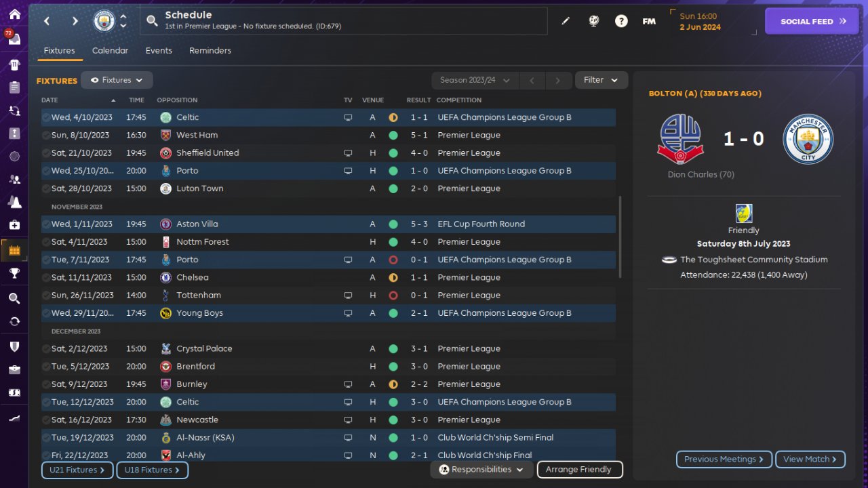
Task: Select the Al-Nassr (KSA) fixture row
Action: [328, 438]
